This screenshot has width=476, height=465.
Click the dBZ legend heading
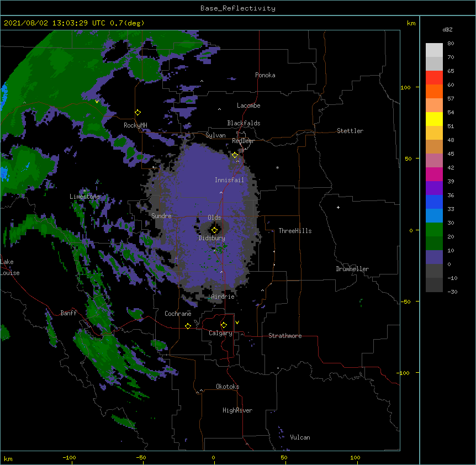[447, 29]
